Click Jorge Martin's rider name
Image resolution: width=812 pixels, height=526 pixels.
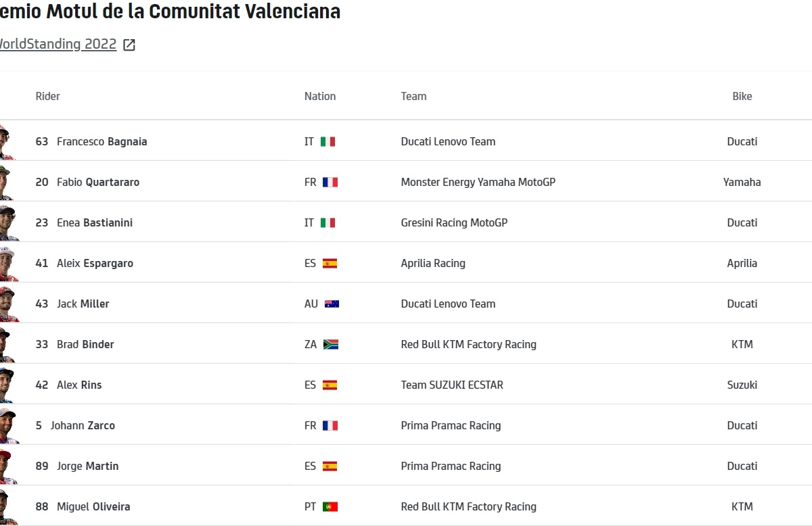tap(87, 467)
